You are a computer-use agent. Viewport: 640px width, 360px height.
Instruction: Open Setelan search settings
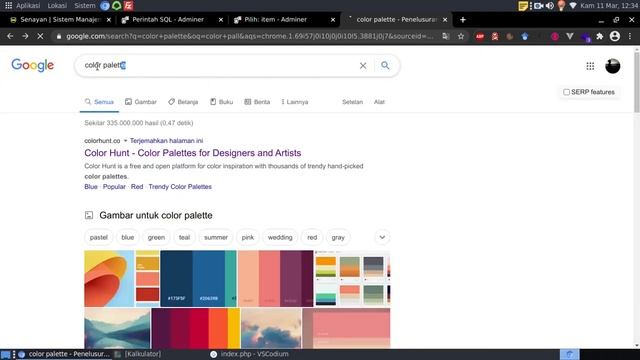352,102
